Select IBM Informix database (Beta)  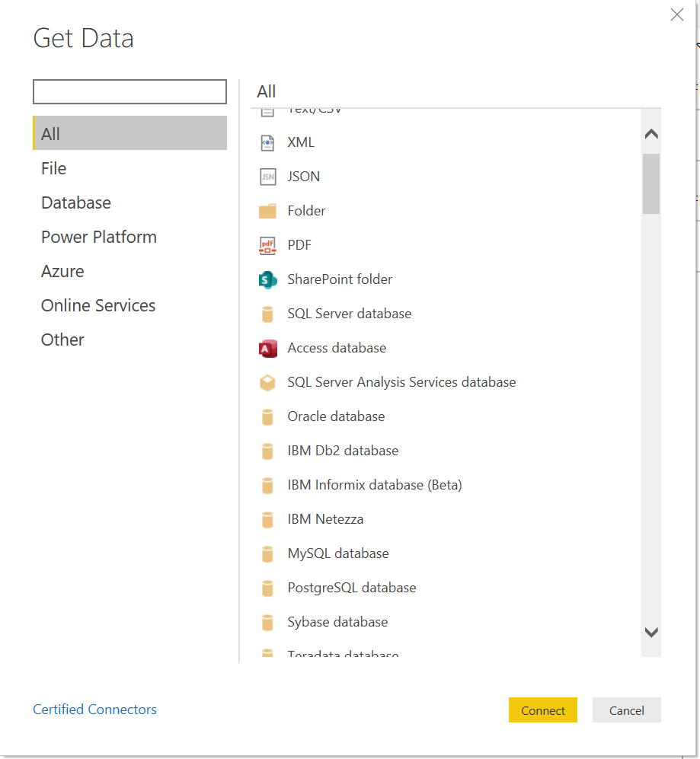click(x=375, y=485)
